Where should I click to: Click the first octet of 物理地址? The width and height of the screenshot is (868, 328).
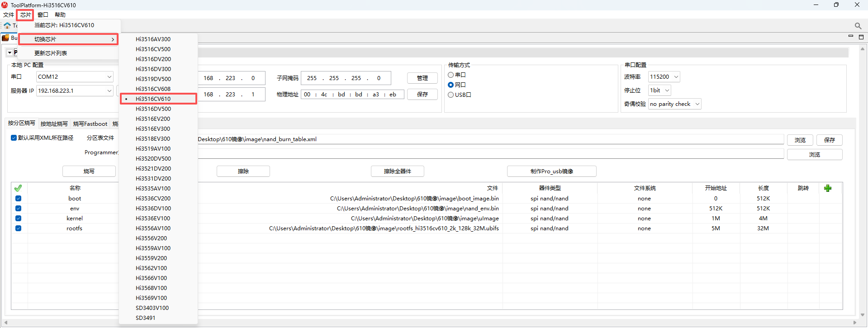coord(308,95)
